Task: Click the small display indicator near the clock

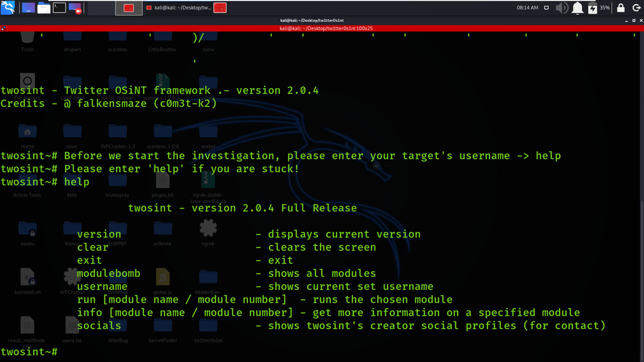Action: [x=546, y=8]
